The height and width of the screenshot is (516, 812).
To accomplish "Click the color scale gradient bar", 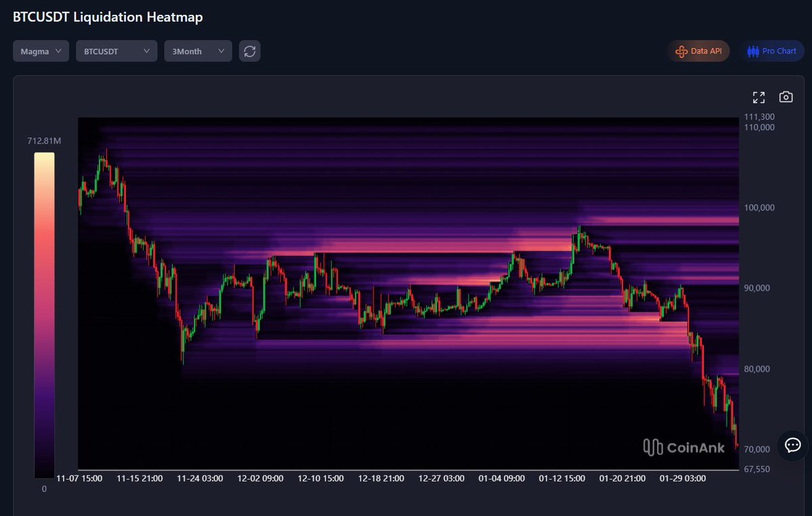I will pos(45,315).
